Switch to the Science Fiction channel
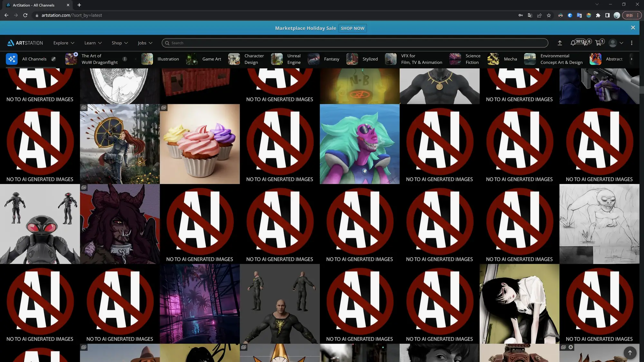644x362 pixels. point(465,59)
